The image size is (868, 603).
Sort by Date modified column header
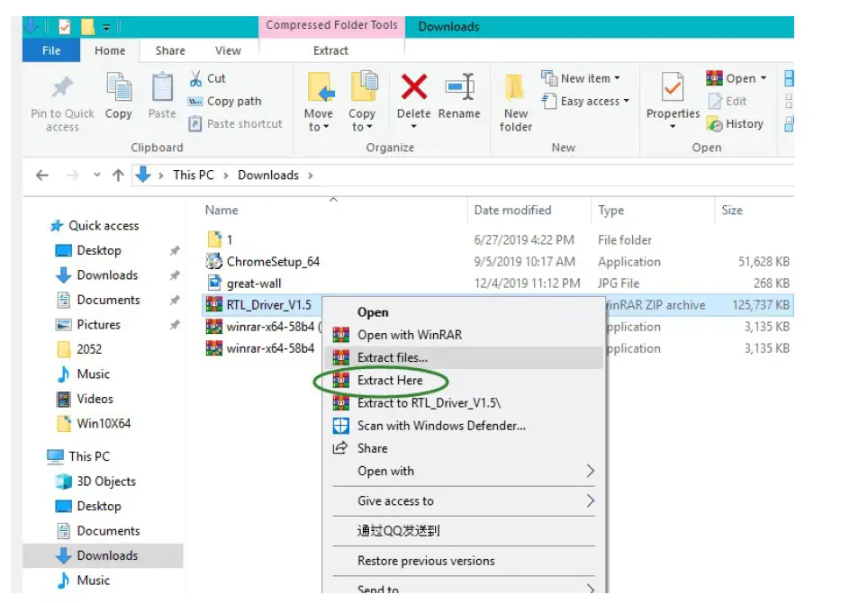point(512,211)
